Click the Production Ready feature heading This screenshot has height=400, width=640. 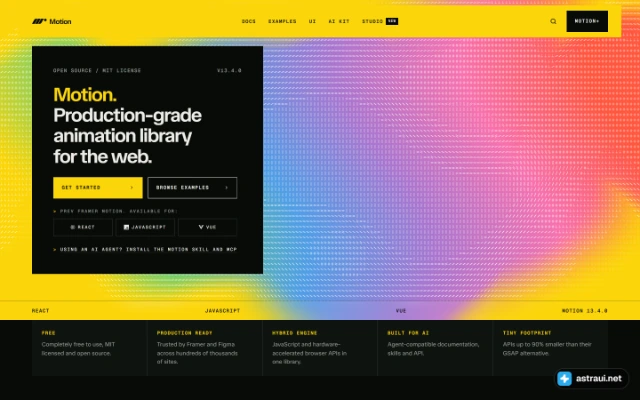pos(184,333)
